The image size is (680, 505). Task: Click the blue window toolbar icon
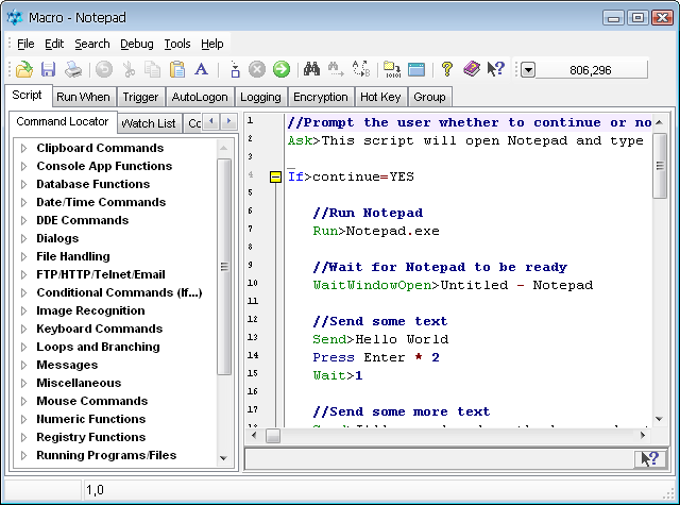click(416, 69)
